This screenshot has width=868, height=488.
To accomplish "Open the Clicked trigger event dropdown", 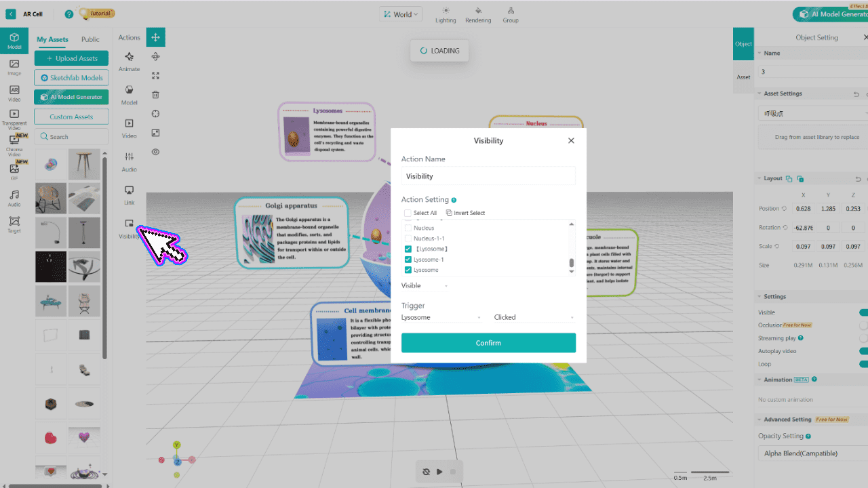I will [x=534, y=317].
